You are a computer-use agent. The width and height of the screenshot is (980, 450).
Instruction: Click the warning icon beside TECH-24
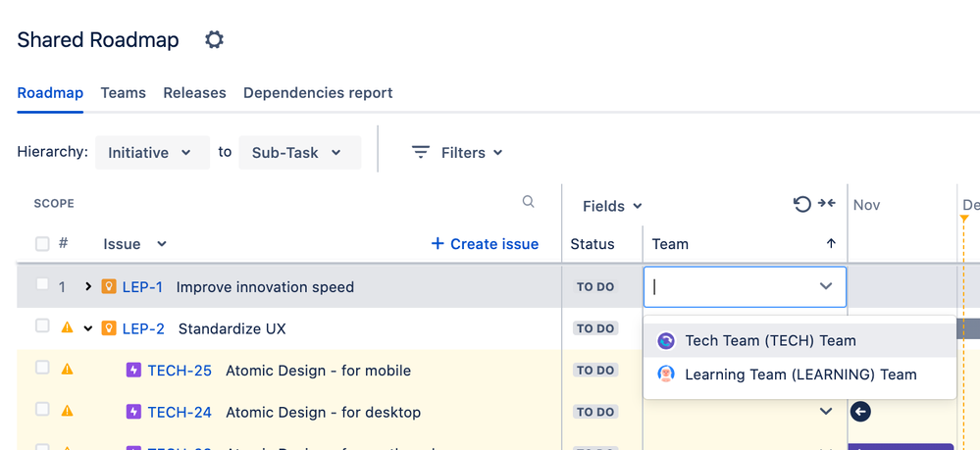67,411
